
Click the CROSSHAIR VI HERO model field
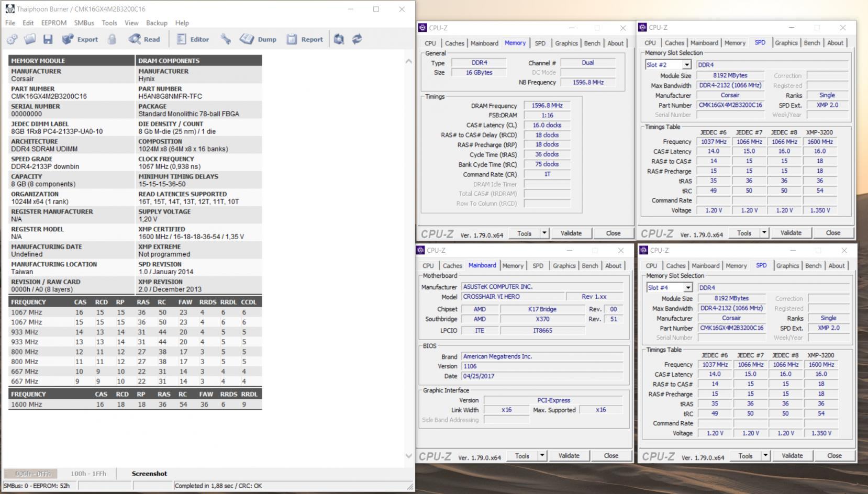coord(513,297)
